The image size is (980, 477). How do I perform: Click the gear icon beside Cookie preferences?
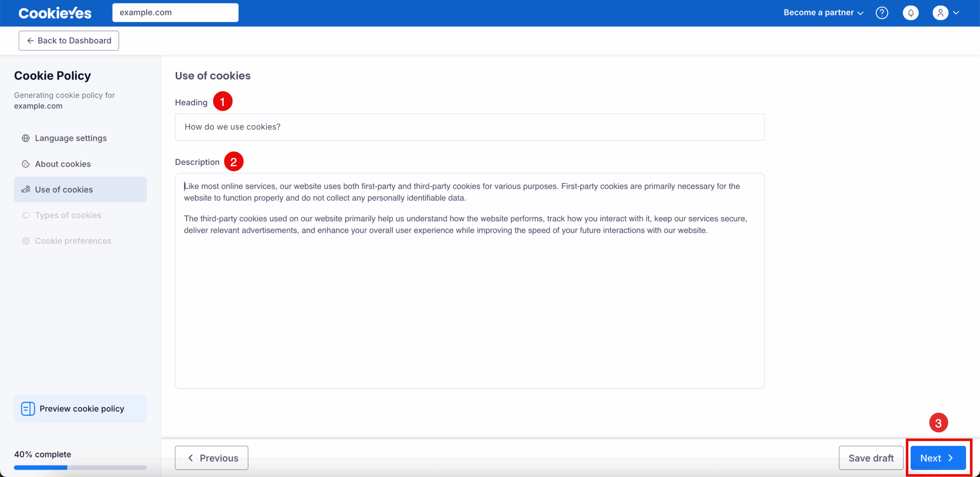pyautogui.click(x=26, y=241)
